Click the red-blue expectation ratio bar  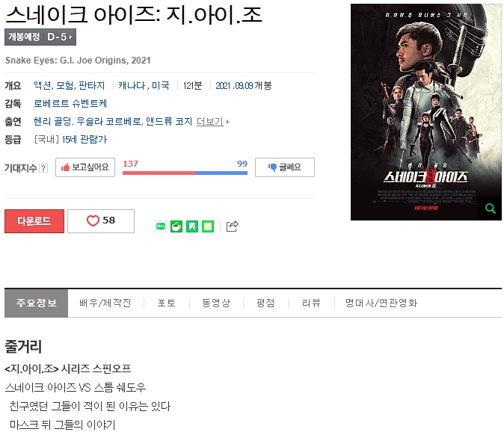click(x=185, y=173)
